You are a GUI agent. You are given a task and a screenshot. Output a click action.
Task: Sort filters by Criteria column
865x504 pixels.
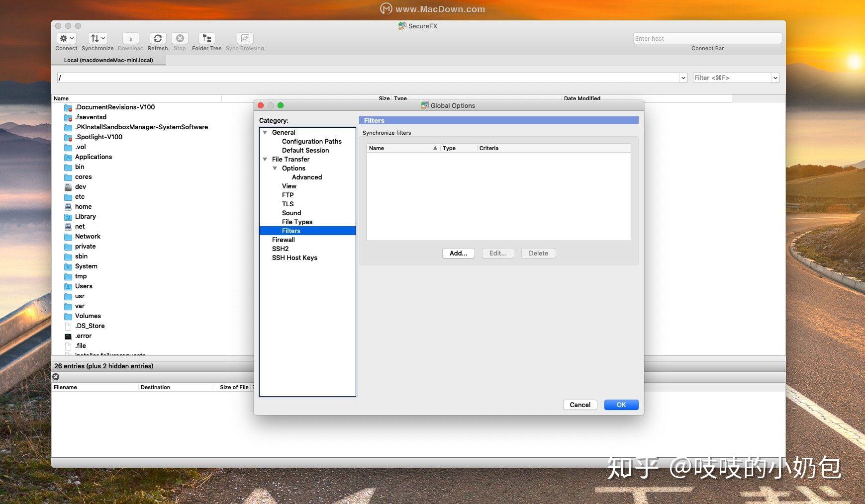click(x=554, y=148)
